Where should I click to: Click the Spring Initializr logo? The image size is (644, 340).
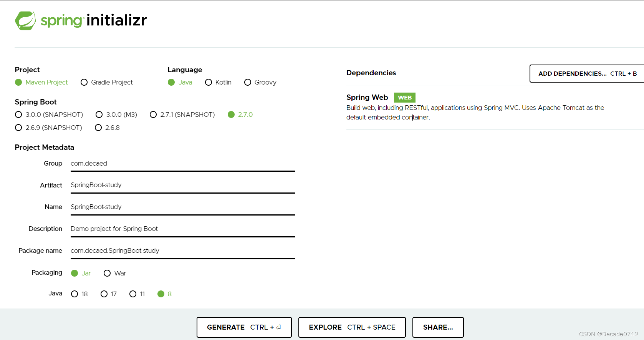coord(81,20)
